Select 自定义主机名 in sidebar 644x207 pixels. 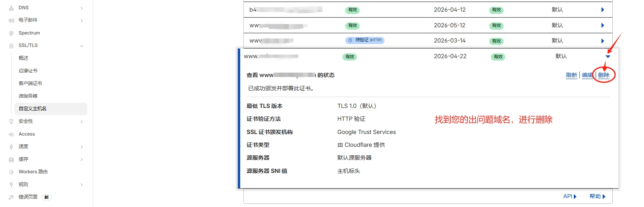pyautogui.click(x=32, y=109)
